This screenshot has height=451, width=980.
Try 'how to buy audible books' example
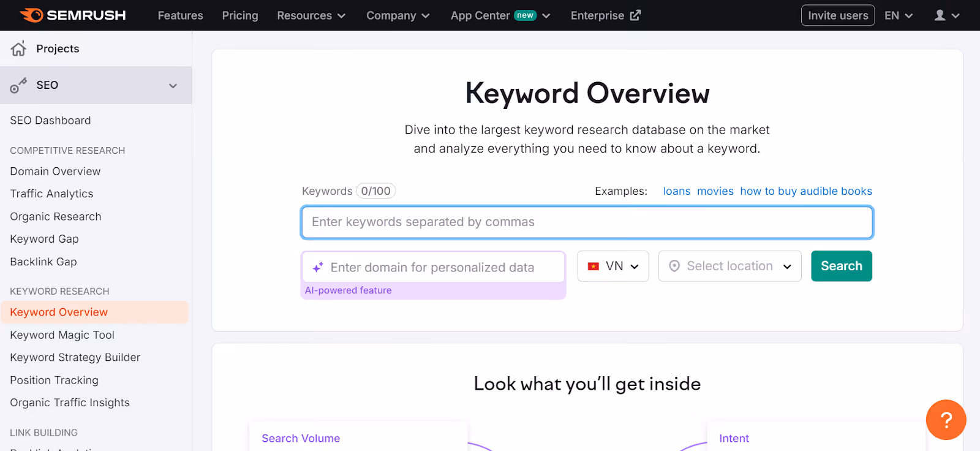click(806, 191)
